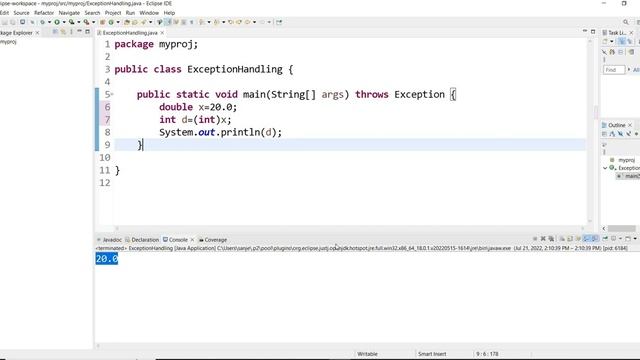The height and width of the screenshot is (360, 640).
Task: Toggle Show Console on standard output change
Action: [x=587, y=239]
